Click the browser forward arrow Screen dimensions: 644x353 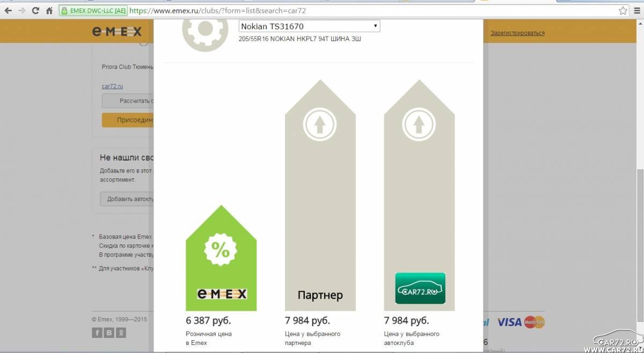(22, 10)
